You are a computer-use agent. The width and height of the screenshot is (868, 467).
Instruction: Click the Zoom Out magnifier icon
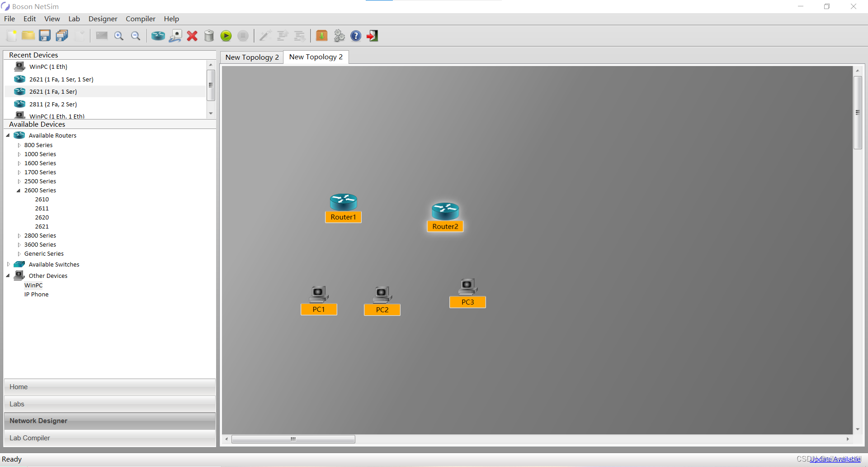click(136, 36)
